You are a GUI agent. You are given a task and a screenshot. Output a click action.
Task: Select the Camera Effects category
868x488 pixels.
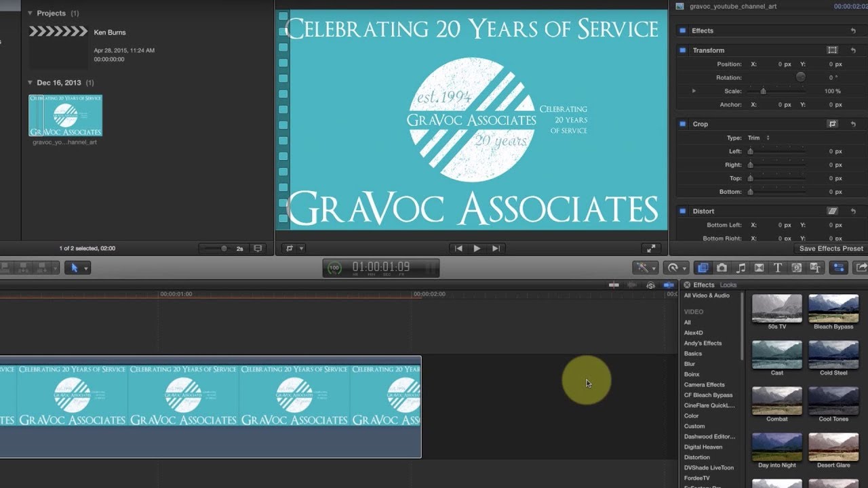(704, 384)
